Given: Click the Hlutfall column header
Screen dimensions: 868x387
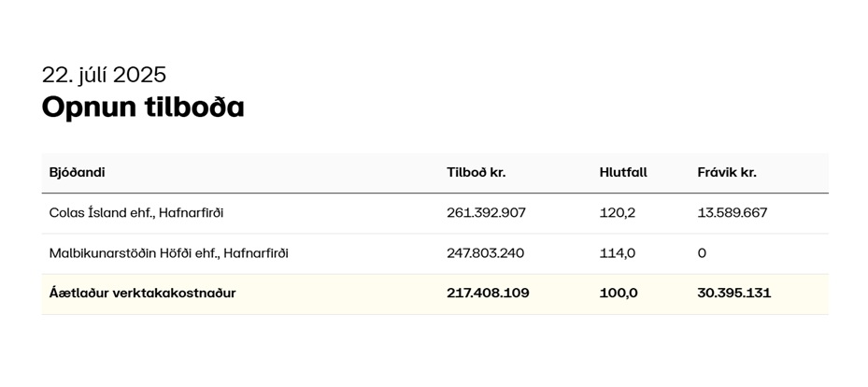Looking at the screenshot, I should [623, 172].
